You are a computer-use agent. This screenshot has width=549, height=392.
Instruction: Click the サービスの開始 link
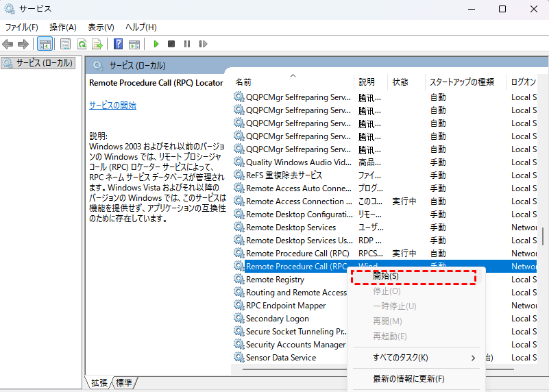(x=112, y=105)
